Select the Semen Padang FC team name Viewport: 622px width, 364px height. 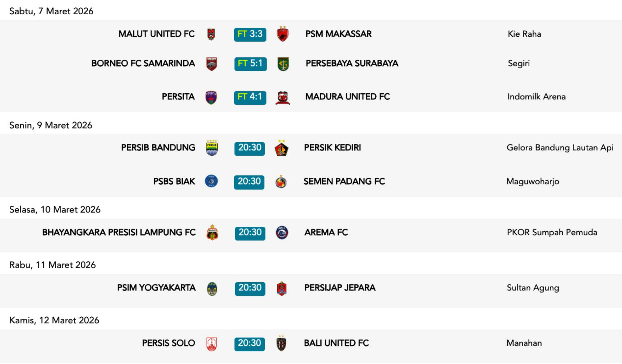click(x=344, y=181)
